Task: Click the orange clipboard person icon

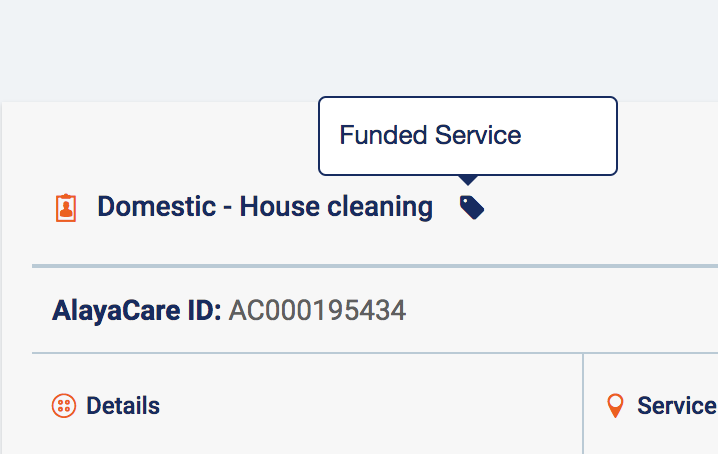Action: 66,208
